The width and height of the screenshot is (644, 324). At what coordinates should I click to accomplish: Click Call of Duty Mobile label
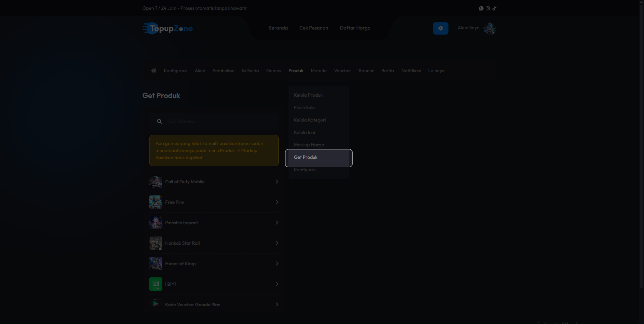pyautogui.click(x=185, y=182)
